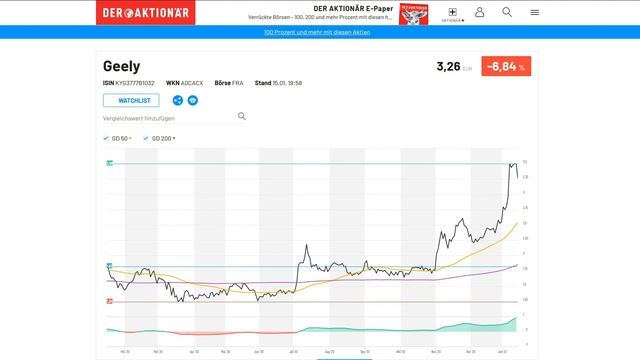
Task: Open the header search magnifier
Action: click(507, 12)
